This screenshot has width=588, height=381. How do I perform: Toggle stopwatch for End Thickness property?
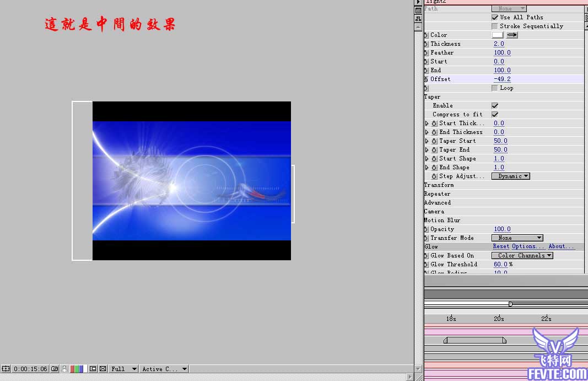click(434, 132)
